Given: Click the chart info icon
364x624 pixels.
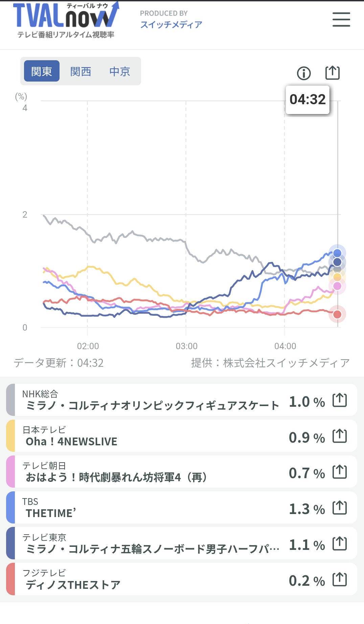Looking at the screenshot, I should point(303,73).
